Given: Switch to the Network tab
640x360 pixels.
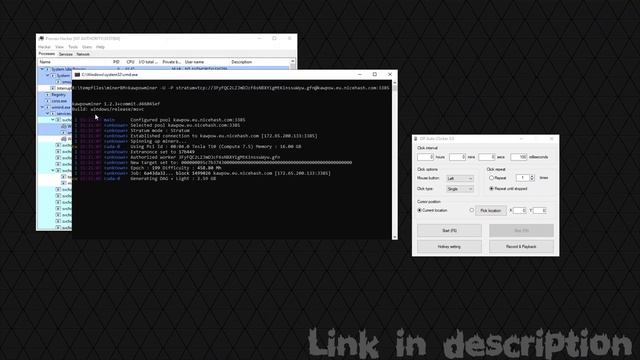Looking at the screenshot, I should [x=83, y=54].
